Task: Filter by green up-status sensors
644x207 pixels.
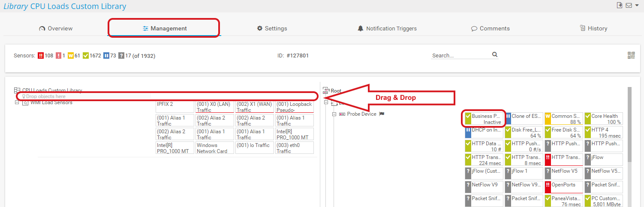Action: (x=86, y=56)
